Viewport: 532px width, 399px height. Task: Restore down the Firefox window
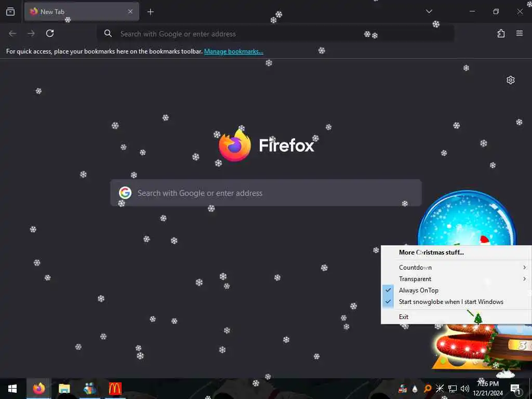[496, 11]
